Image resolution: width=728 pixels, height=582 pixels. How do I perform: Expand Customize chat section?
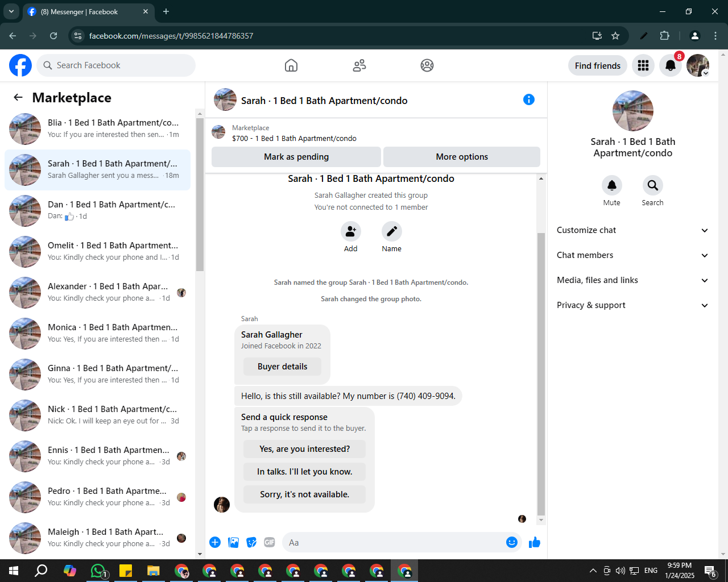(633, 230)
